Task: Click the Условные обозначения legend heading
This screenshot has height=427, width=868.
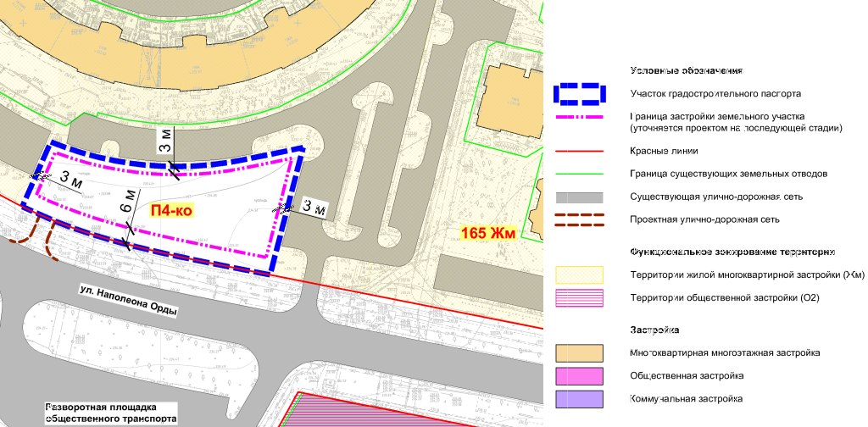Action: [687, 70]
